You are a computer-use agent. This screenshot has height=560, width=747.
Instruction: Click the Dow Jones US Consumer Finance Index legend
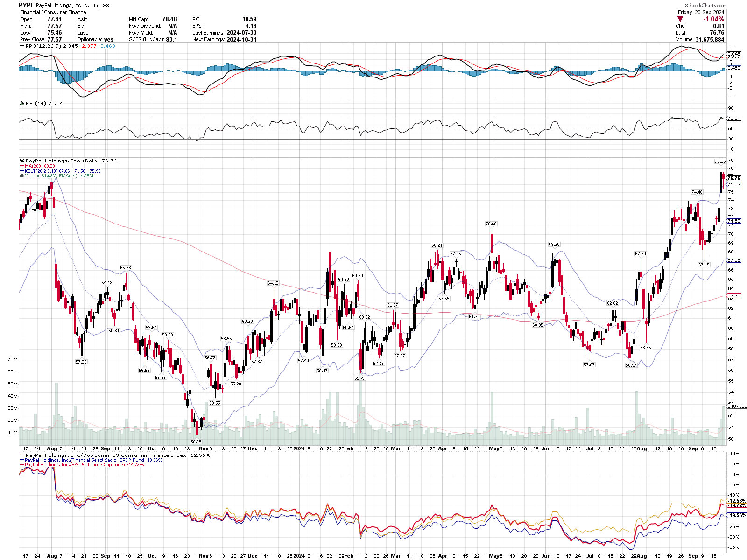115,455
